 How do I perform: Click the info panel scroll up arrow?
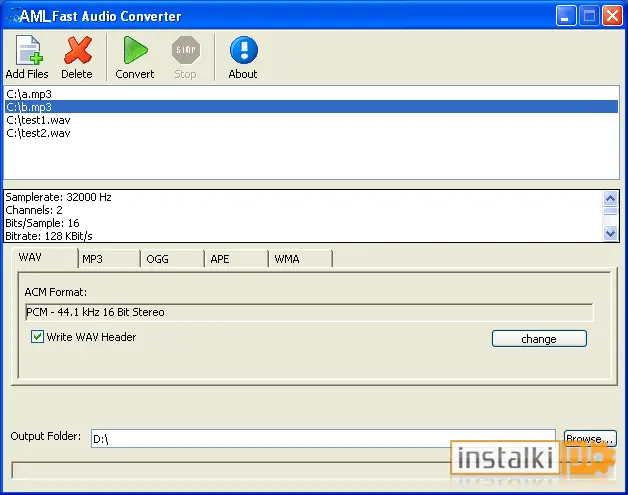(x=610, y=198)
